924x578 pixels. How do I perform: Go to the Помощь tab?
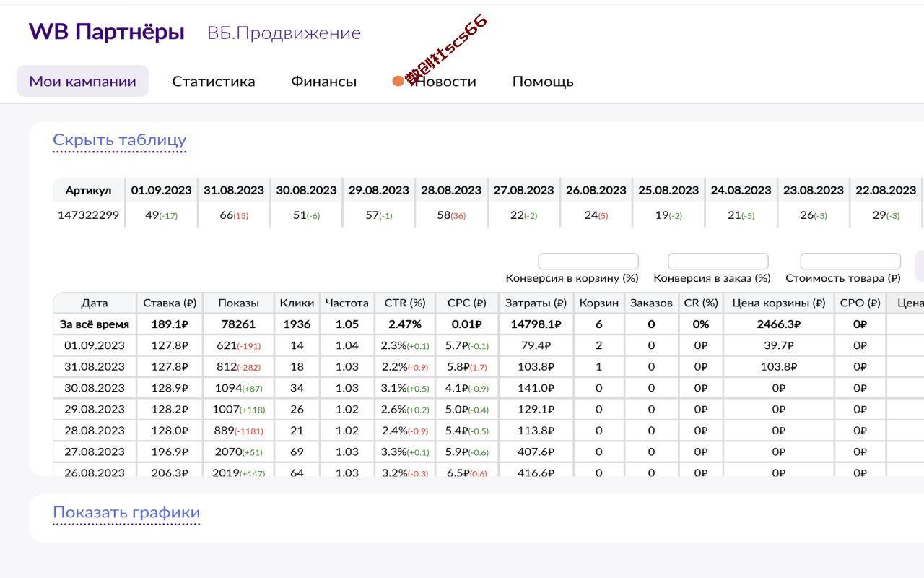(543, 81)
